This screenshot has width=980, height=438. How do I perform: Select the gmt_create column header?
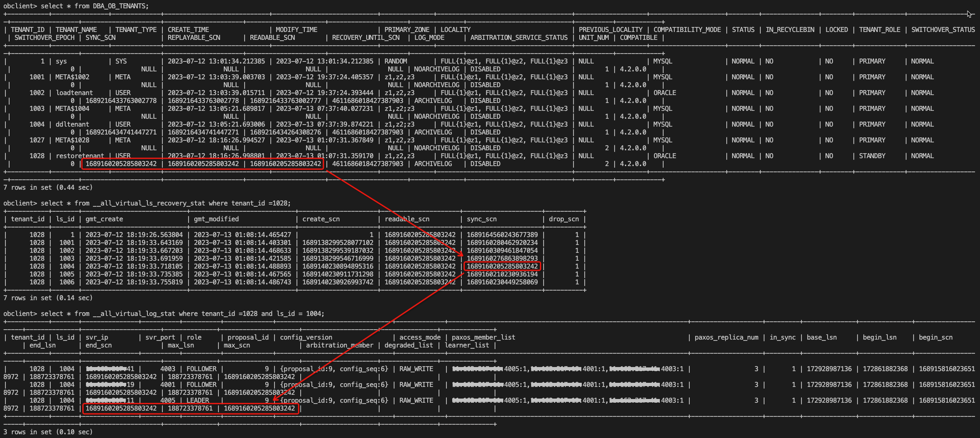point(104,219)
